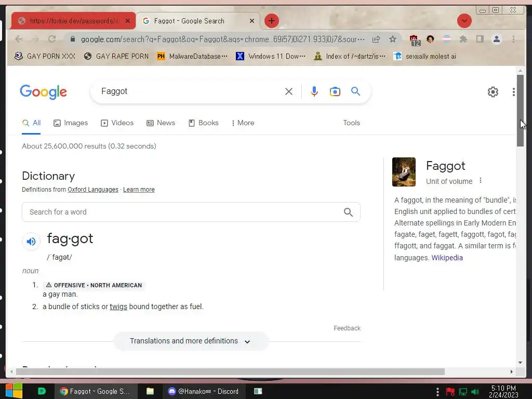Viewport: 532px width, 399px height.
Task: Click the red flag tray icon
Action: [450, 392]
